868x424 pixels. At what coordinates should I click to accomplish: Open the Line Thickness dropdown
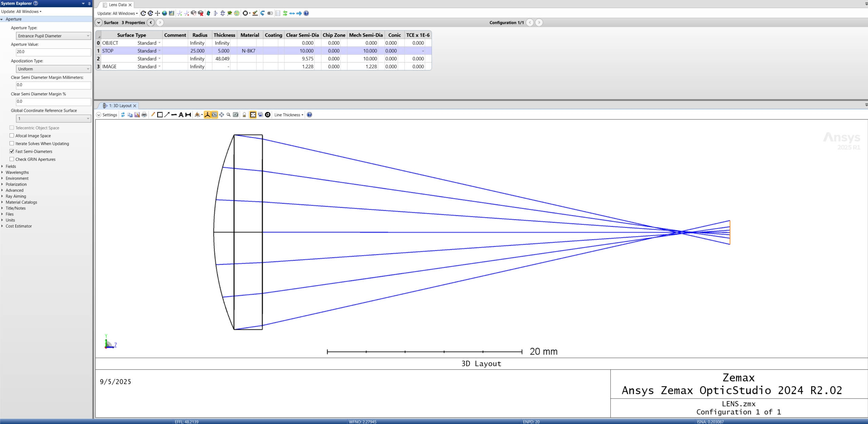(288, 115)
